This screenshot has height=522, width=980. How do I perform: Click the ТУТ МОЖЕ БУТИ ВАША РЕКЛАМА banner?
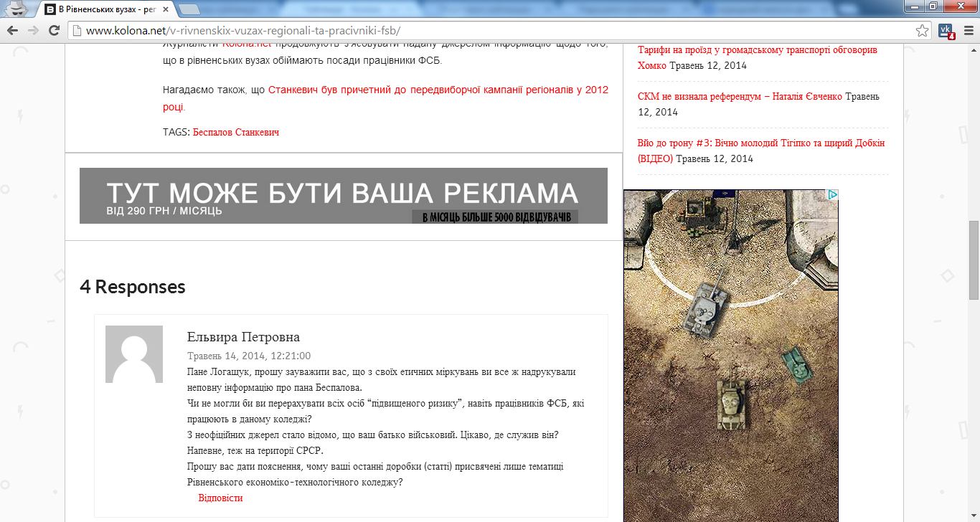point(344,196)
